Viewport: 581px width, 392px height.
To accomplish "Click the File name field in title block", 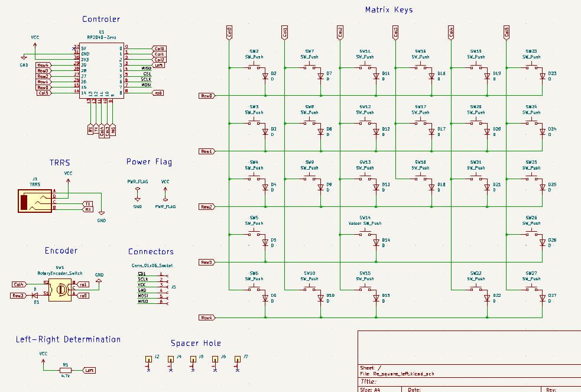I will (397, 374).
